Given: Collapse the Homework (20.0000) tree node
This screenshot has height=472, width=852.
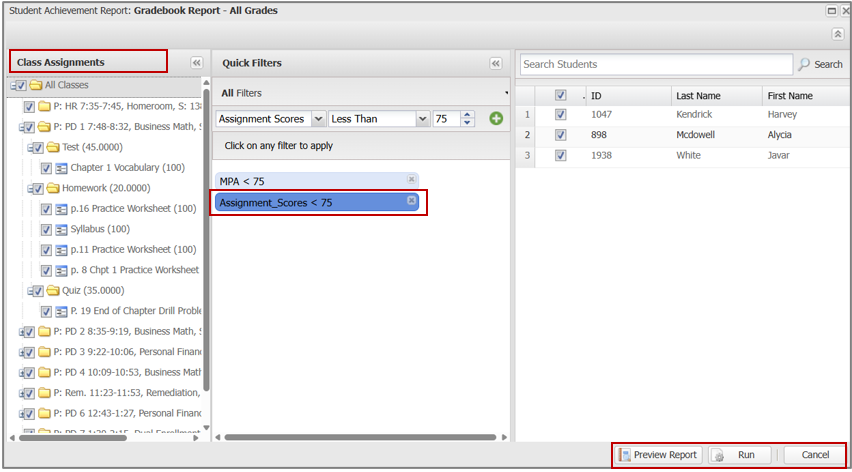Looking at the screenshot, I should pos(23,188).
